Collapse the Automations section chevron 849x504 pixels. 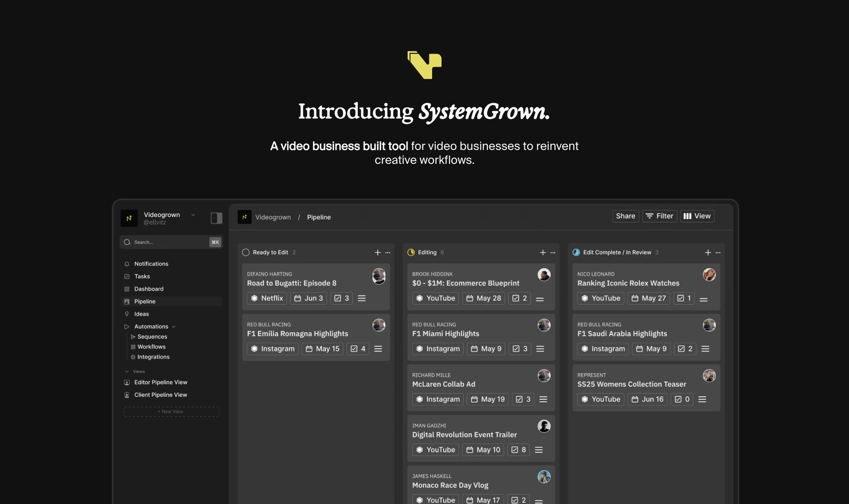point(174,327)
